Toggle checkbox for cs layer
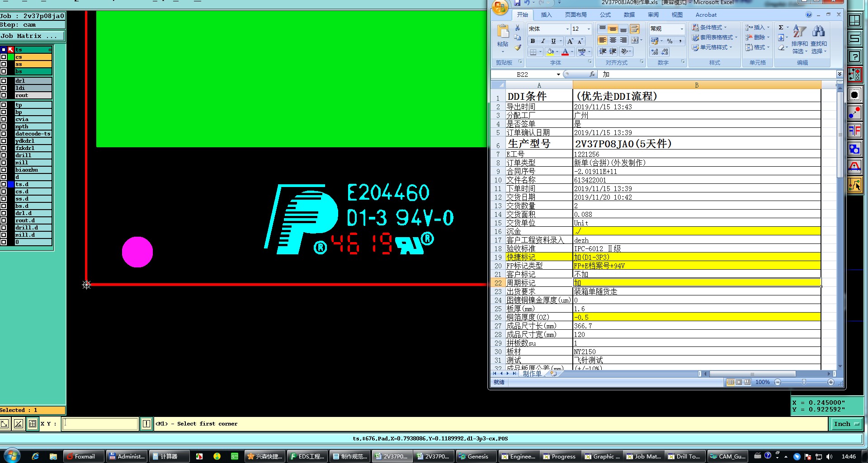Screen dimensions: 868x463 [x=4, y=57]
